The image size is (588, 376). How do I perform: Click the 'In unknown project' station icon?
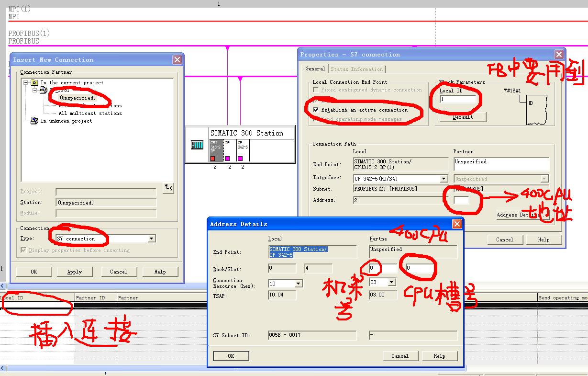[x=34, y=121]
